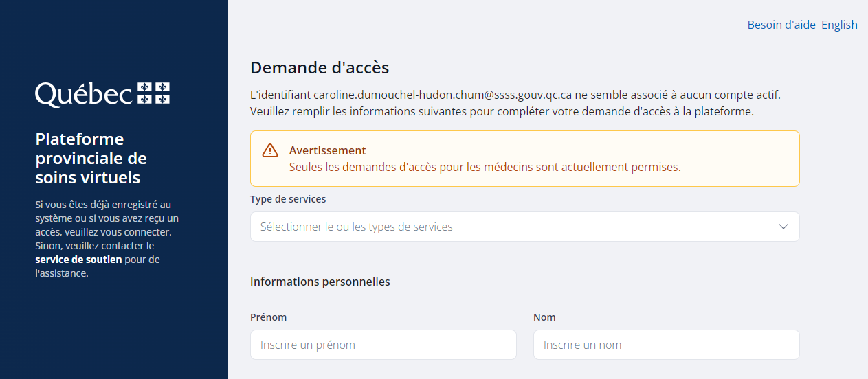Click the 'Nom' field label
The width and height of the screenshot is (868, 379).
point(544,317)
